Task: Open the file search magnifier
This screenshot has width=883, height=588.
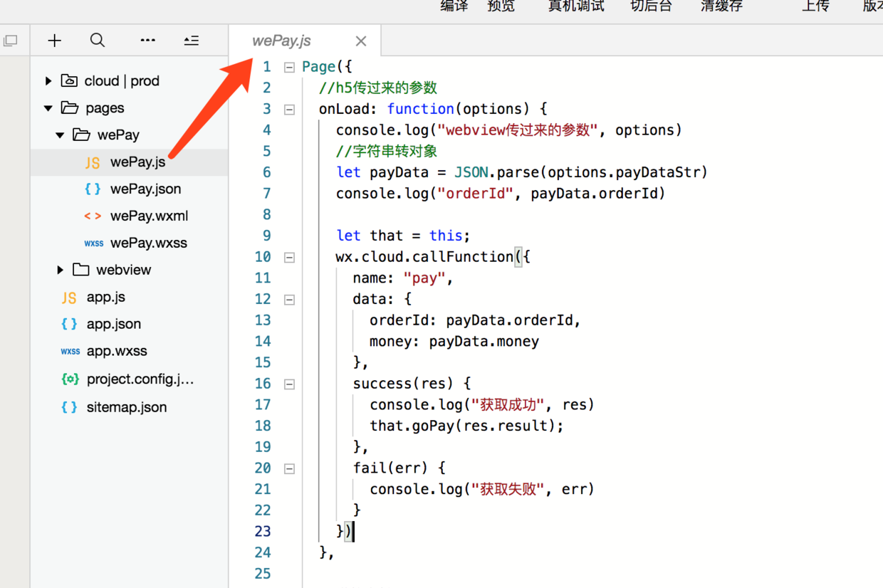Action: [98, 41]
